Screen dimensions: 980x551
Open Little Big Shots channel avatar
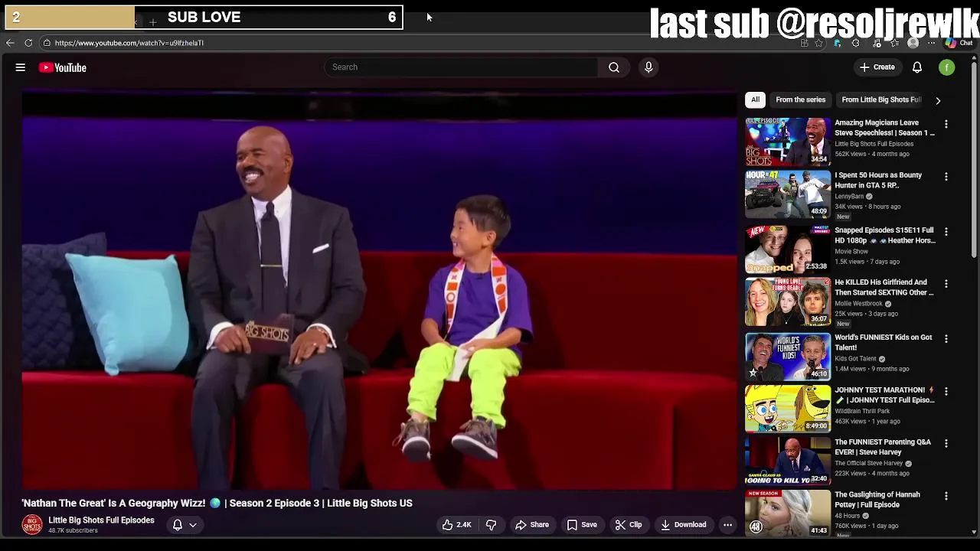click(x=32, y=524)
